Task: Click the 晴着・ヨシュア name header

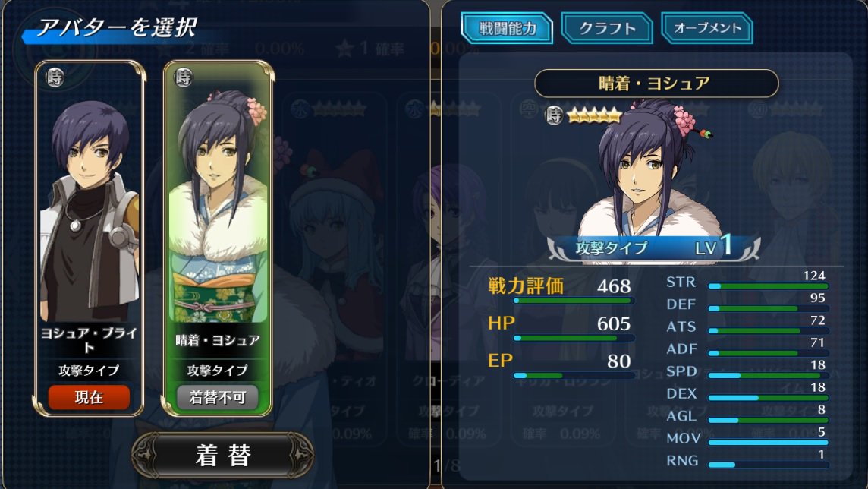Action: pos(656,84)
